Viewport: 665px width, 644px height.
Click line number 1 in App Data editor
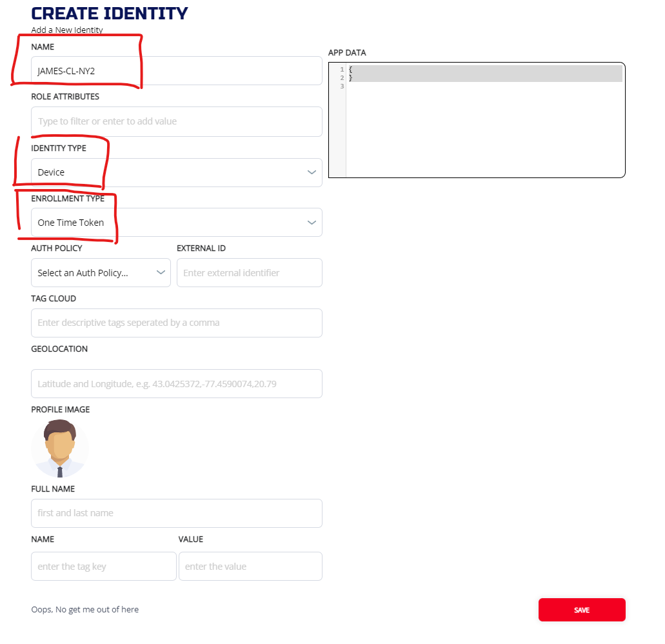pos(341,69)
